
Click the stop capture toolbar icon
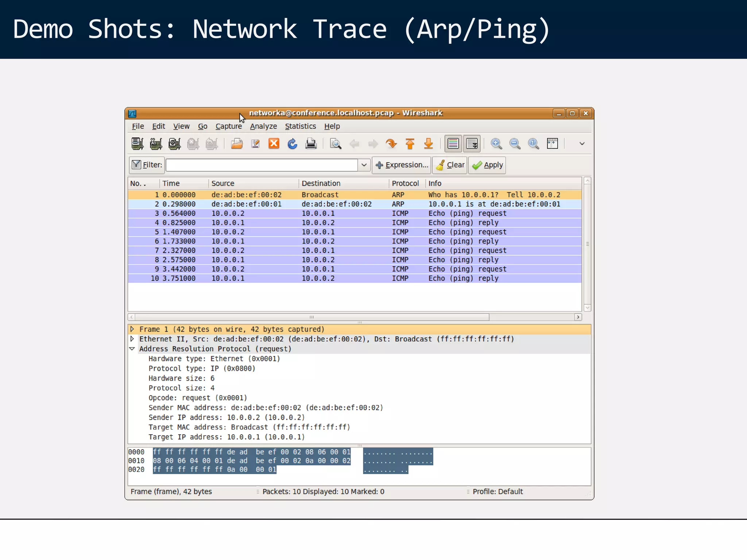(x=193, y=144)
